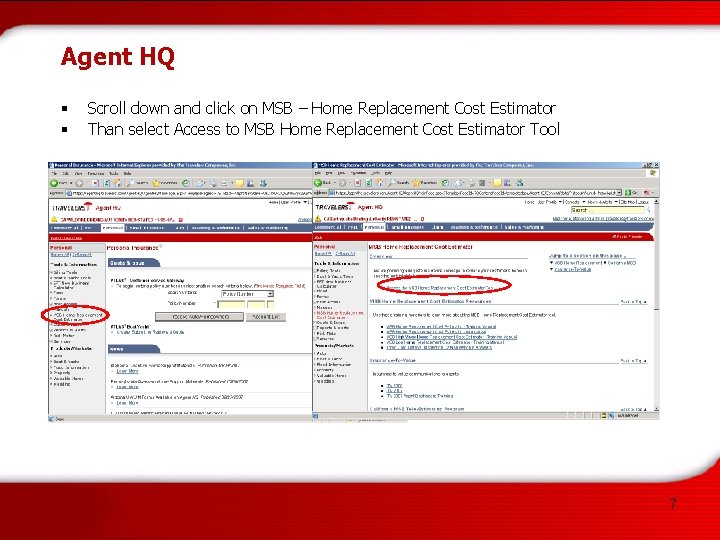Viewport: 720px width, 540px height.
Task: Click the Account List button
Action: [266, 317]
